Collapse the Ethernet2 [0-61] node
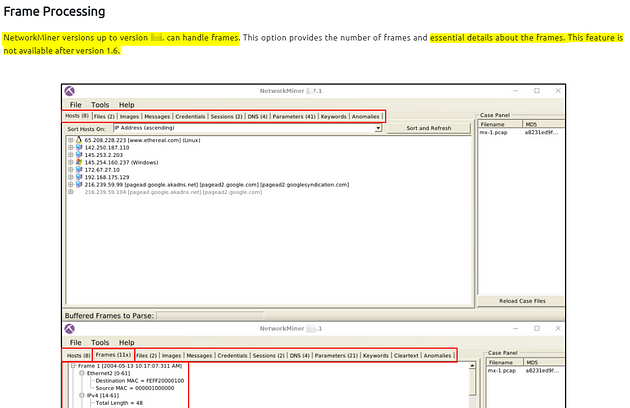630x408 pixels. click(x=82, y=373)
